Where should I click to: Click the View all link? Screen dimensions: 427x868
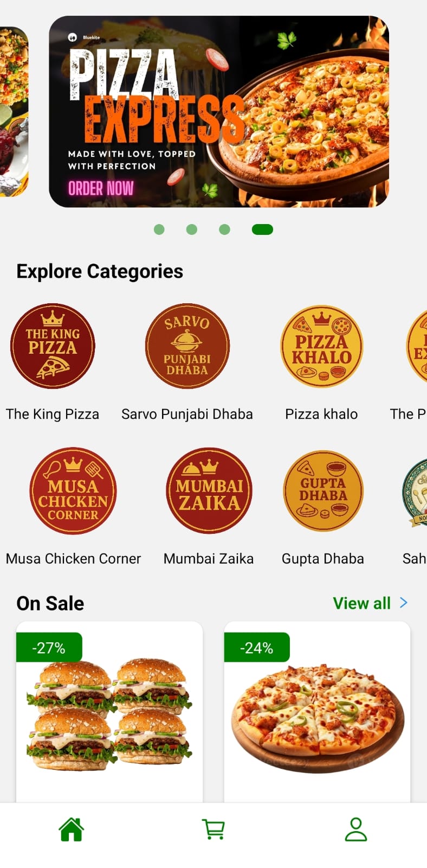[x=361, y=603]
